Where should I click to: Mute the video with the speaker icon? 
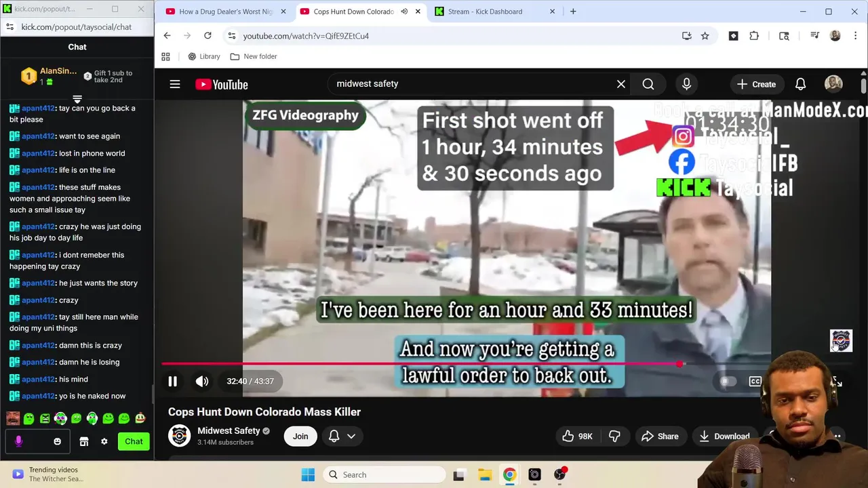pyautogui.click(x=202, y=382)
